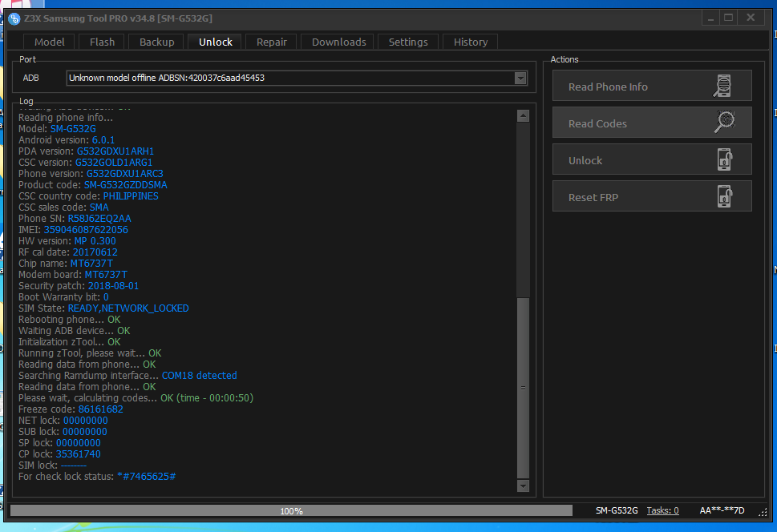Click Product code SM-G532GZDDSMA
This screenshot has height=532, width=777.
point(125,185)
